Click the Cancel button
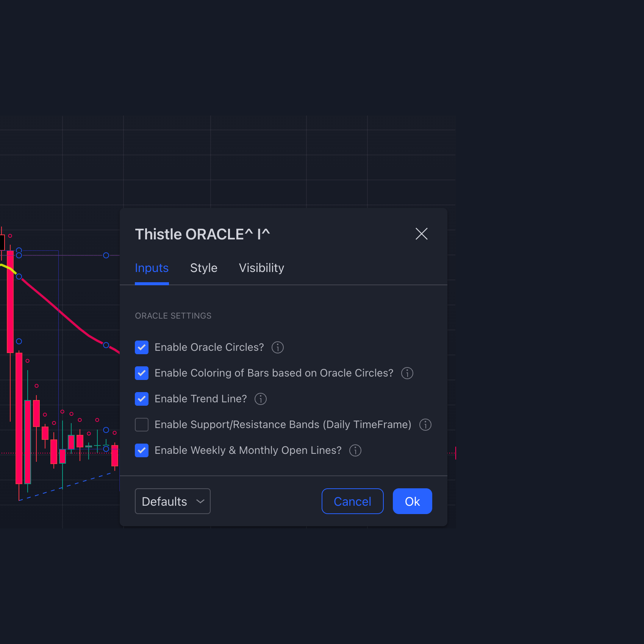The image size is (644, 644). (353, 501)
